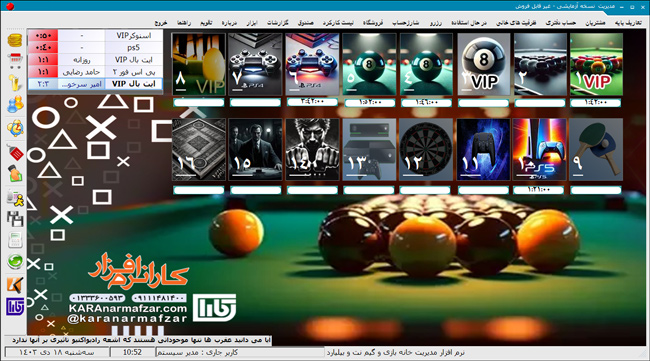Viewport: 650px width, 361px height.
Task: Select station 12 dartboard tile
Action: point(426,150)
